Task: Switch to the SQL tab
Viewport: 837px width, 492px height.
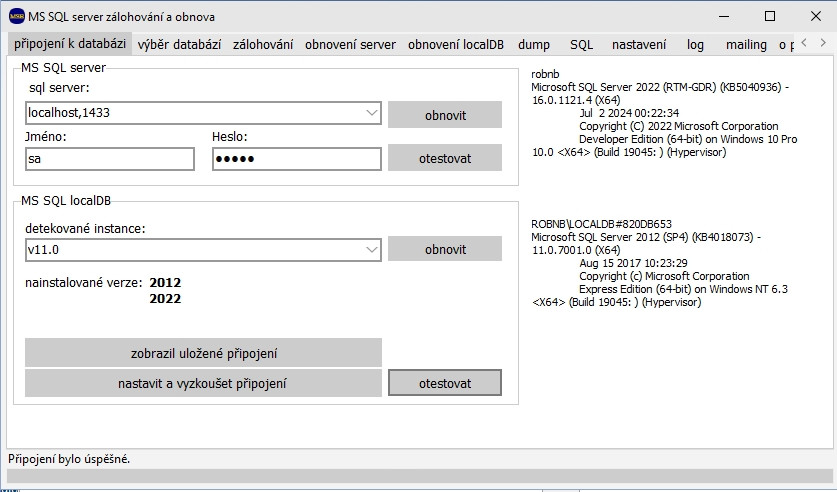Action: [581, 45]
